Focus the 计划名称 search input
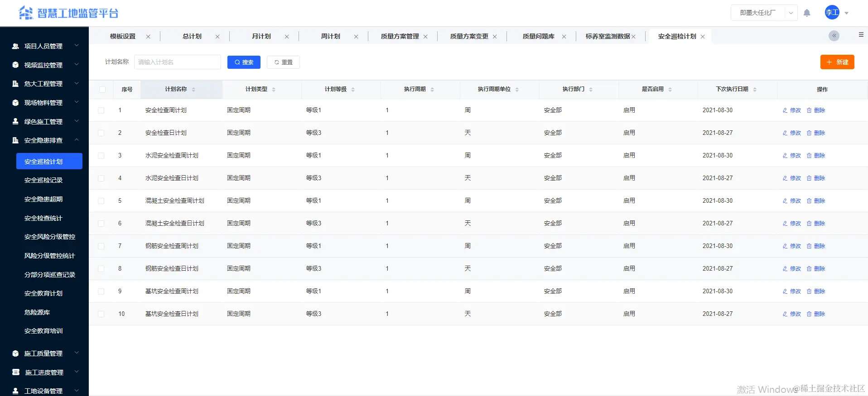 178,62
